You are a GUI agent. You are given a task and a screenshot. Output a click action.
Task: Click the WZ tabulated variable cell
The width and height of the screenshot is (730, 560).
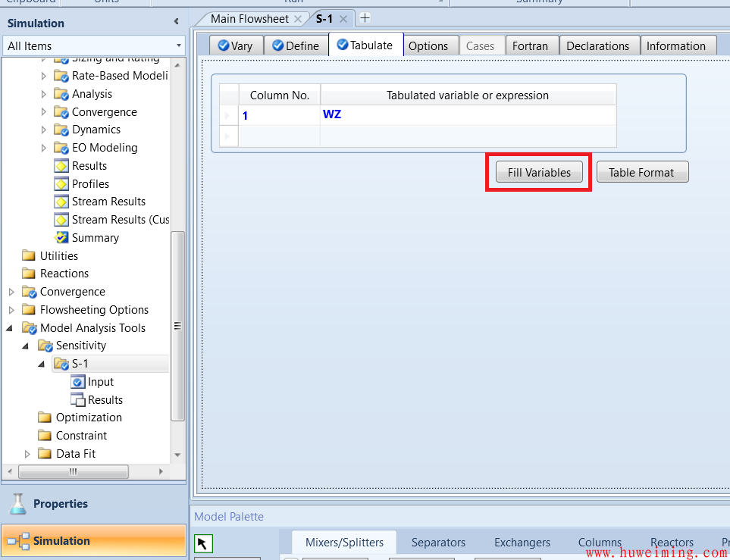467,115
